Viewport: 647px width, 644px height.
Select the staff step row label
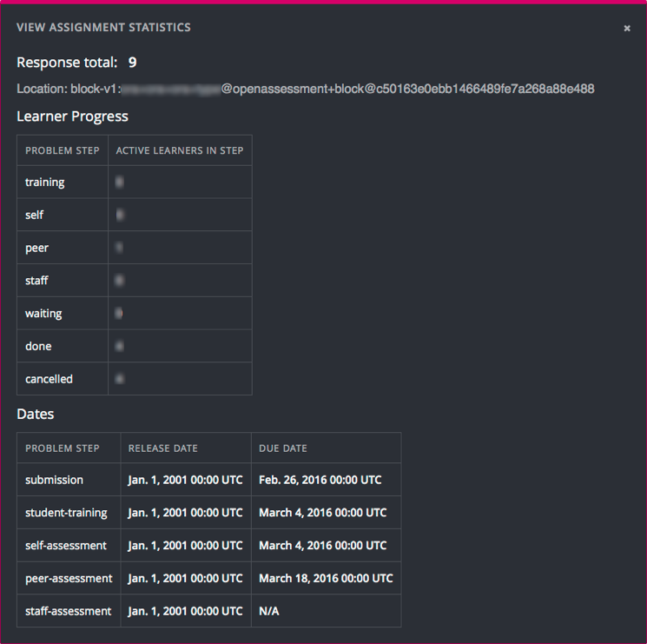pos(36,281)
